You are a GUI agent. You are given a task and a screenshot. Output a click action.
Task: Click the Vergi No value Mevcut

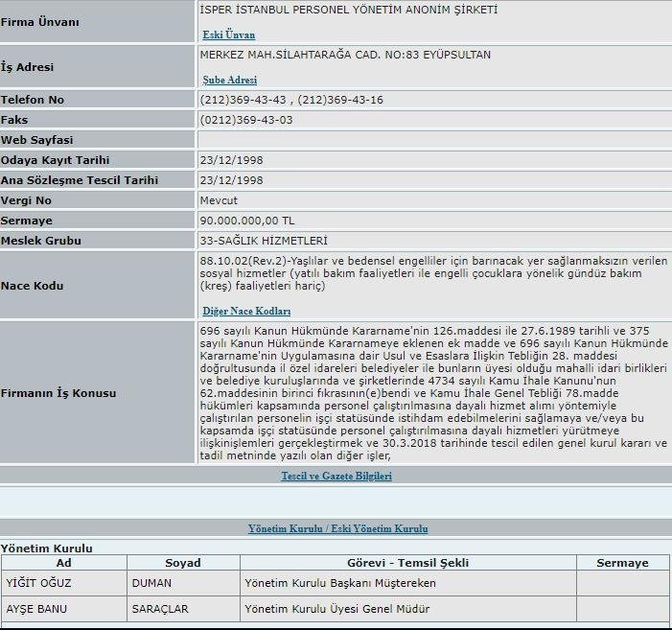pos(220,200)
